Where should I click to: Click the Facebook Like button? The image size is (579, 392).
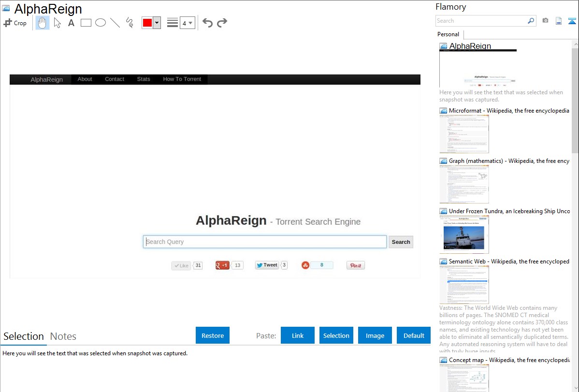pos(181,266)
